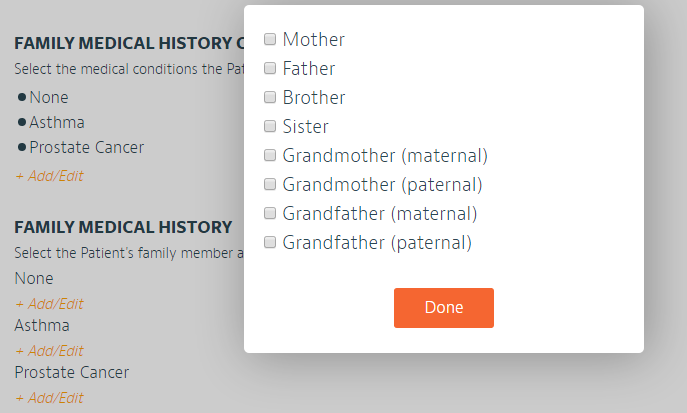
Task: Click the lower Family Medical History heading
Action: 123,228
